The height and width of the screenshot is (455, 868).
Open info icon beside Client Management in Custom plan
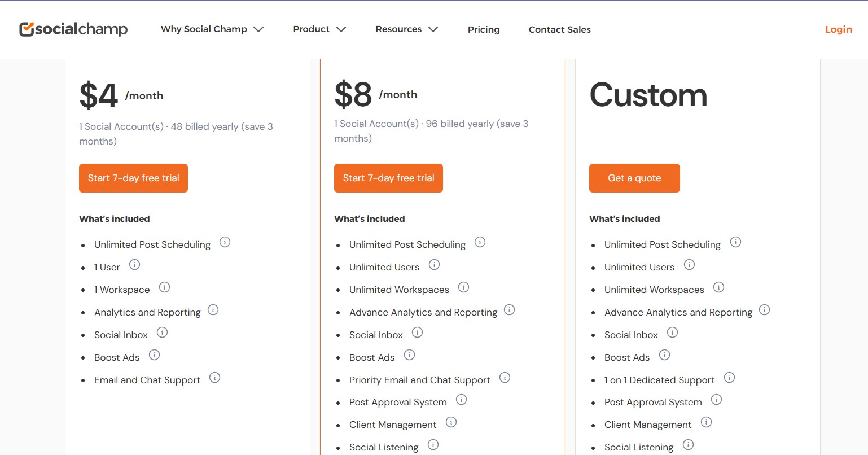click(706, 422)
